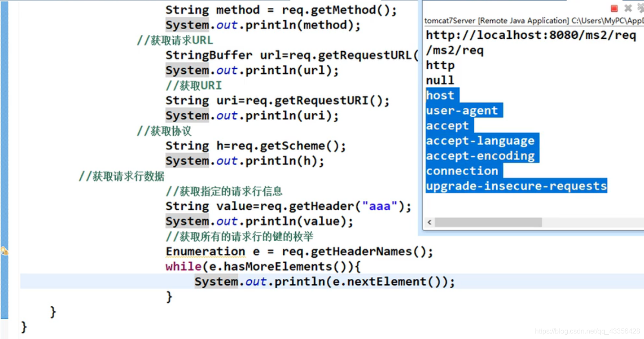Click the System.out.println(e.nextElement()) line
Image resolution: width=644 pixels, height=339 pixels.
tap(325, 281)
